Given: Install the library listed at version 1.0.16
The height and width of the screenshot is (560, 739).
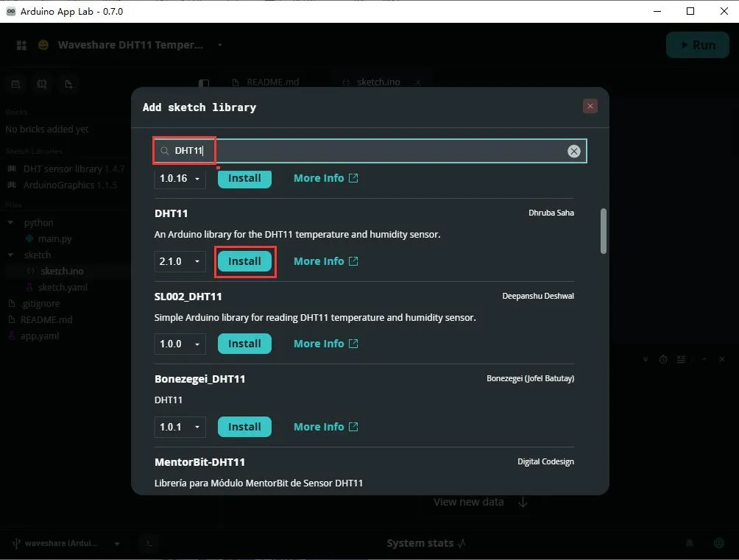Looking at the screenshot, I should (x=244, y=178).
